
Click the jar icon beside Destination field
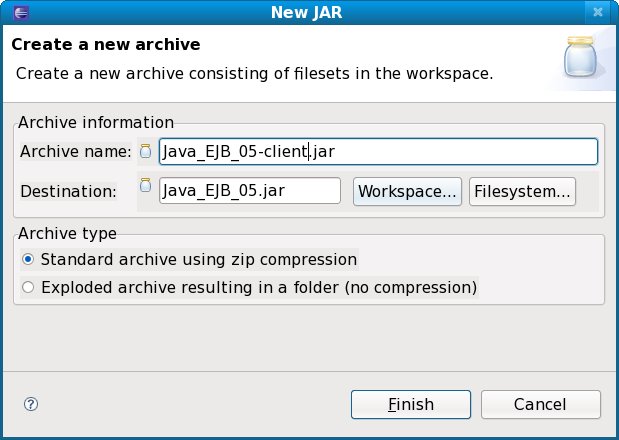[x=146, y=186]
